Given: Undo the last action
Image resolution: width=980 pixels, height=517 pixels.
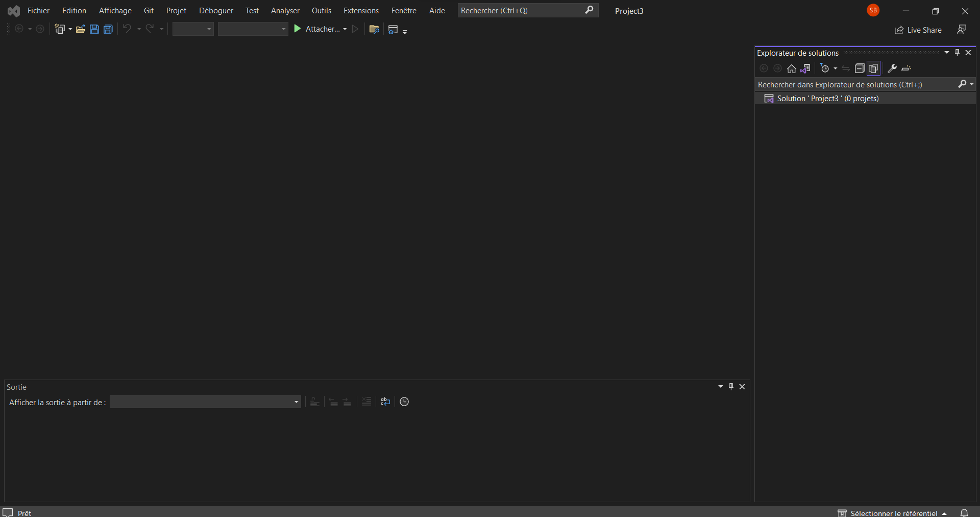Looking at the screenshot, I should pos(127,29).
